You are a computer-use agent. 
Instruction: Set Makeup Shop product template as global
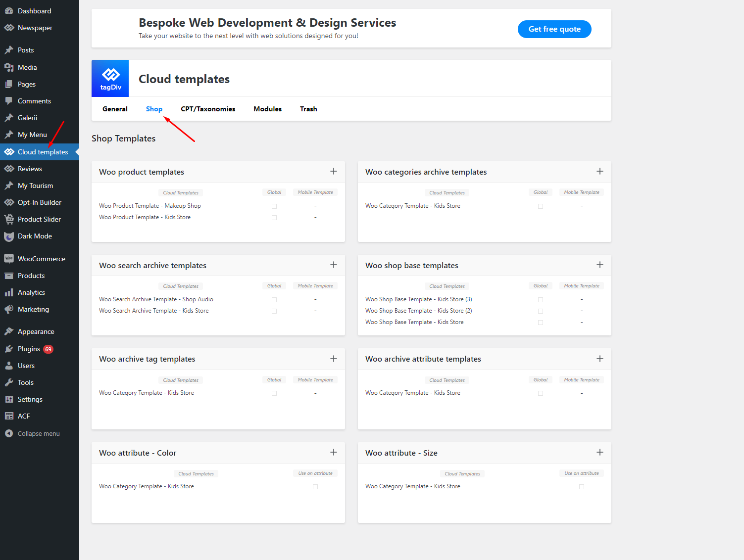[x=274, y=206]
